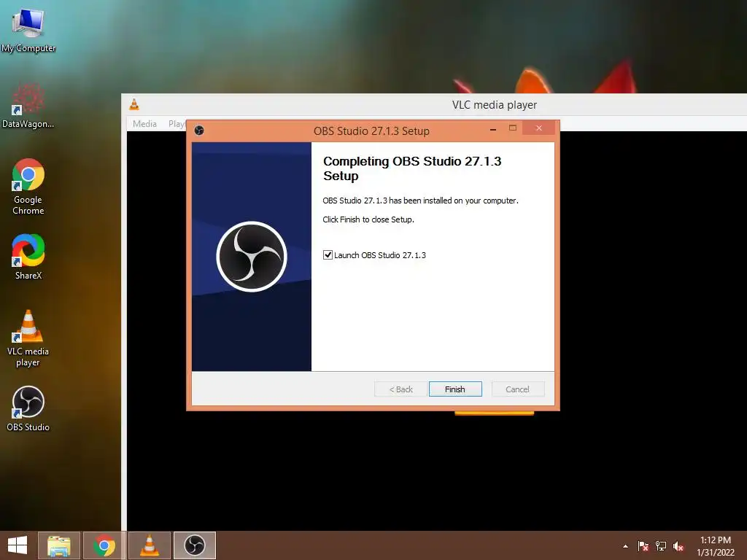
Task: Select the VLC media player desktop shortcut
Action: pos(28,338)
